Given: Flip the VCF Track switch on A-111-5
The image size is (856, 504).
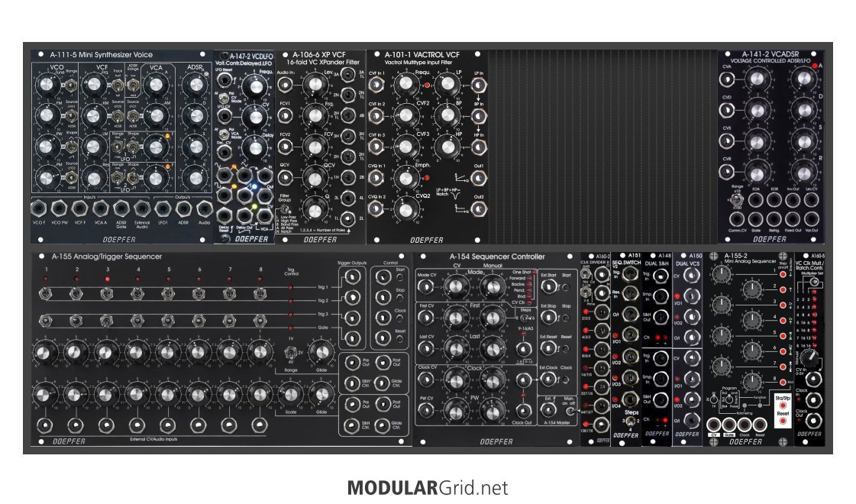Looking at the screenshot, I should click(118, 86).
